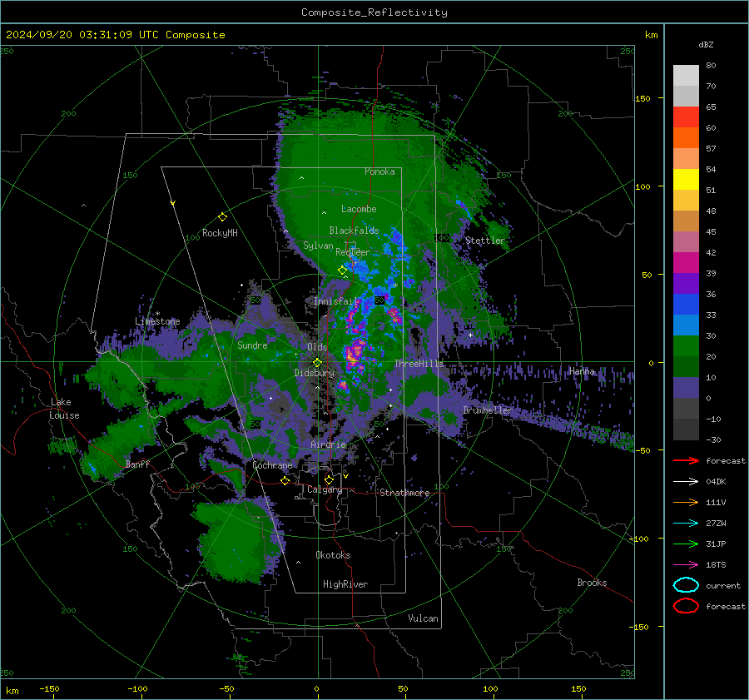
Task: Click the yellow diamond marker near Cochrane
Action: 285,481
